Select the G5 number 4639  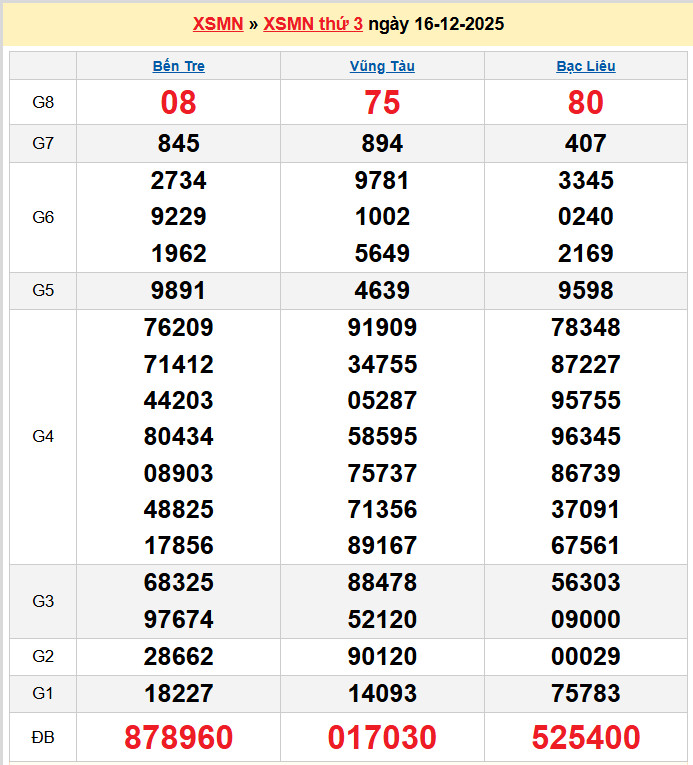pos(382,291)
